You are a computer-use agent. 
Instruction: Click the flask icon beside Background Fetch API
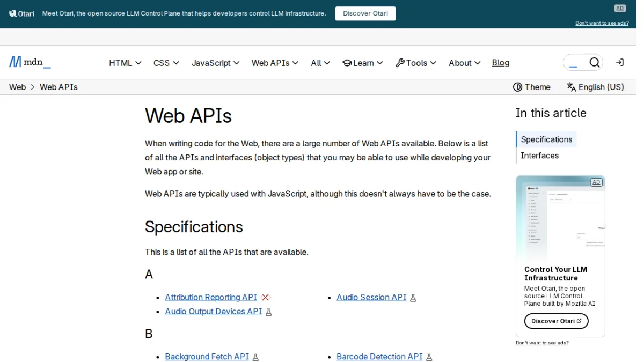255,357
